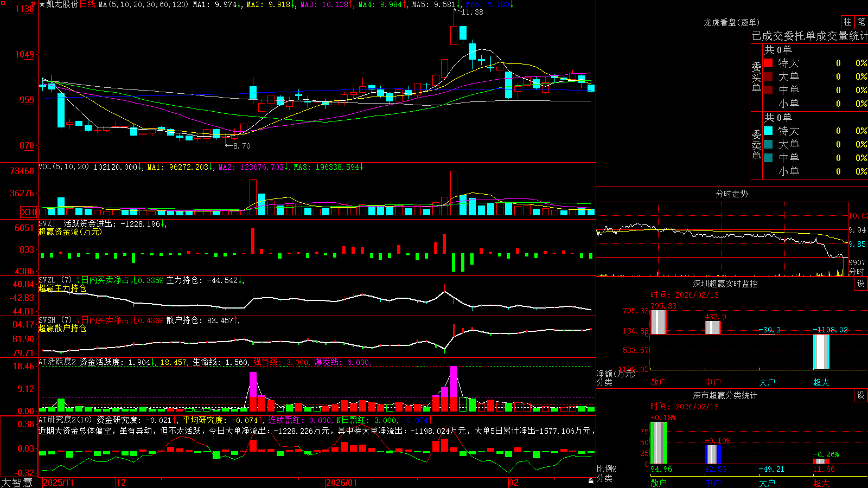Click the lock icon on the timeline
Viewport: 868px width, 488px height.
point(591,481)
